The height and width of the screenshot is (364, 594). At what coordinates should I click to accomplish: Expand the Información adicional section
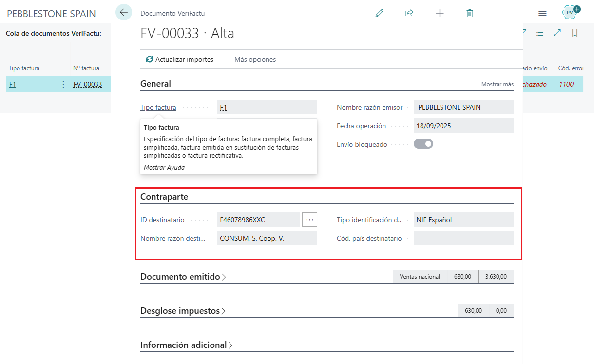pos(187,345)
